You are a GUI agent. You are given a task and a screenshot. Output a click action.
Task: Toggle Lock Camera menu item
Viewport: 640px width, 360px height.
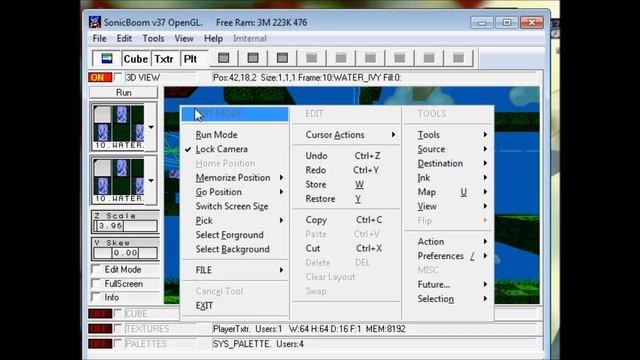click(235, 149)
